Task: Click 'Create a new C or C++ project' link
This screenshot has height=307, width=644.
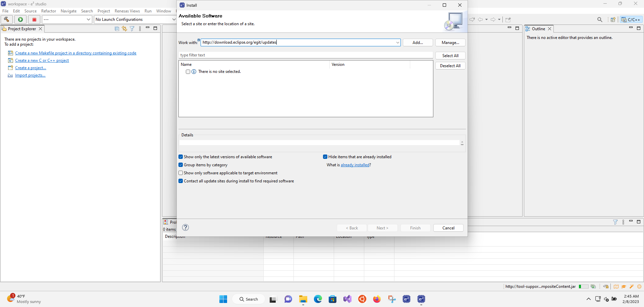Action: click(x=42, y=60)
